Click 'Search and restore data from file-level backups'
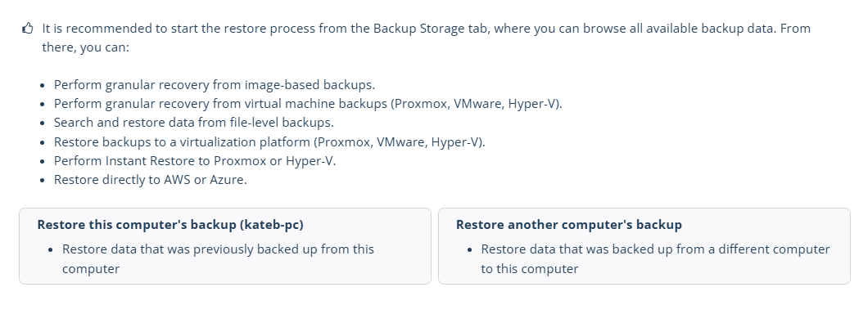 pos(194,123)
